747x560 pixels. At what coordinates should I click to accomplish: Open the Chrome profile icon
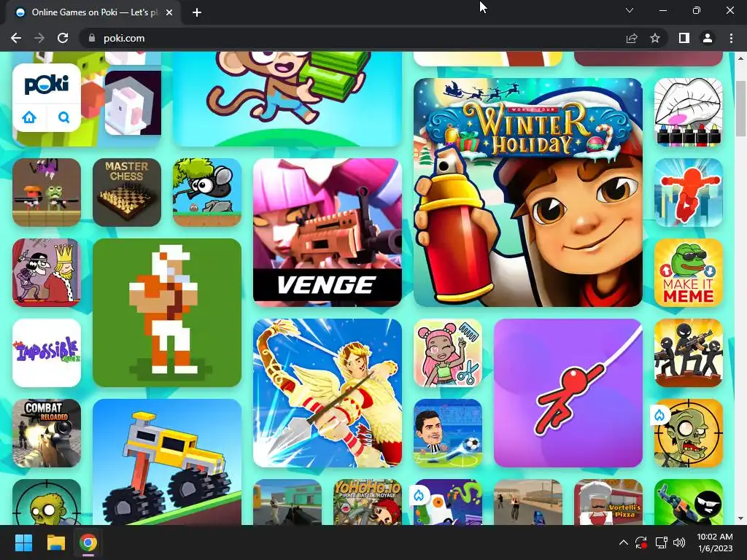click(x=708, y=38)
